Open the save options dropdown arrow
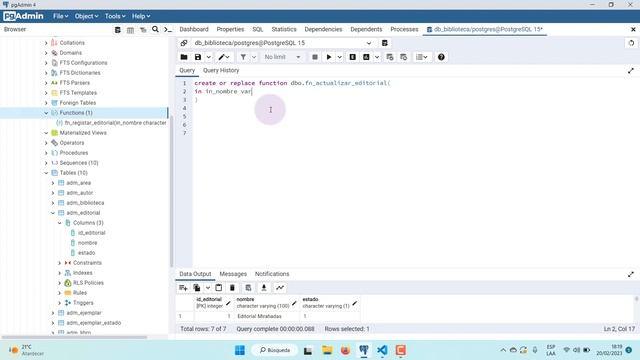The width and height of the screenshot is (640, 360). pos(208,57)
